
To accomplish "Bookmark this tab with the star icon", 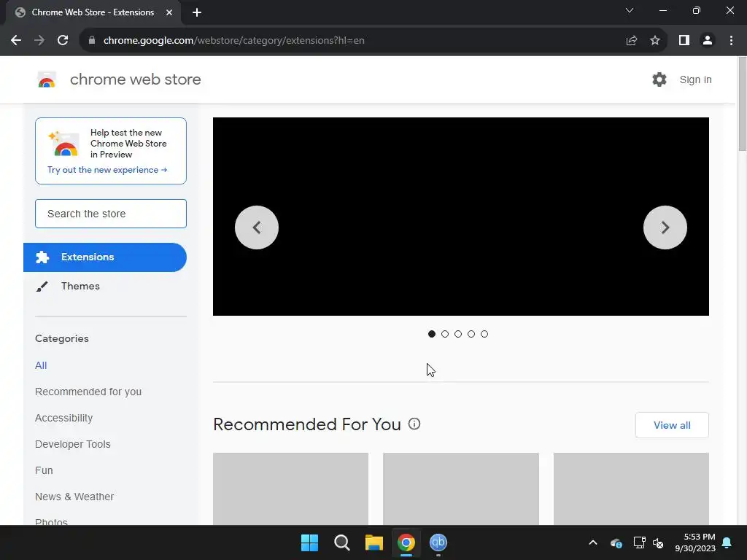I will (655, 41).
